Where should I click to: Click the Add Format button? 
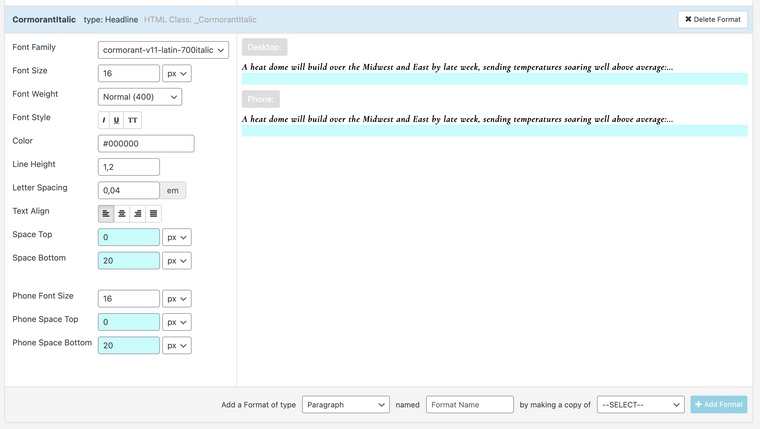click(718, 404)
